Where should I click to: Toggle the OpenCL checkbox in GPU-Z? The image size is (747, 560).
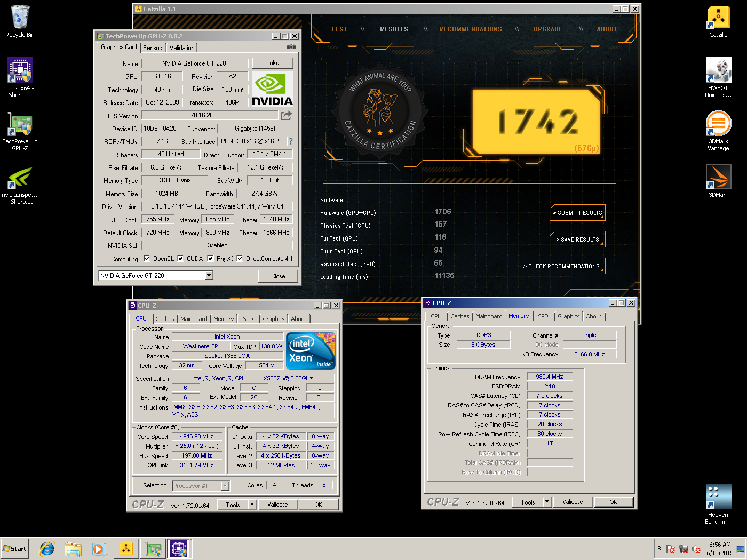147,258
